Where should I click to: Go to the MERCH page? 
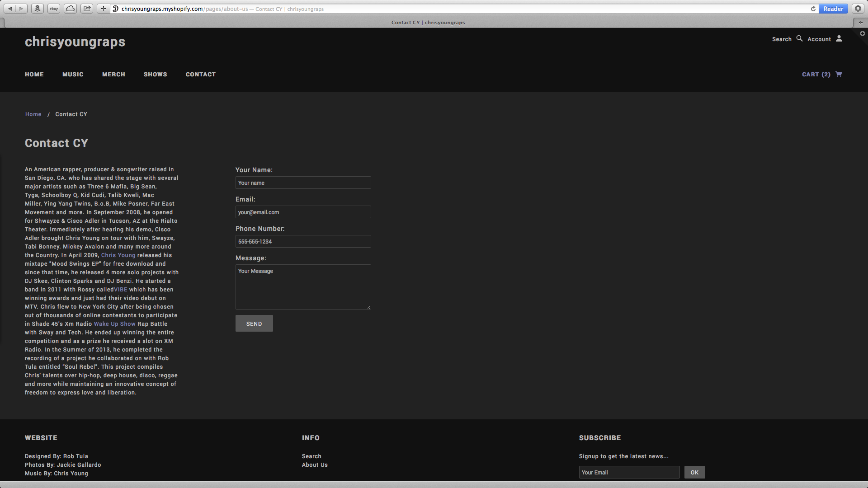[x=113, y=75]
